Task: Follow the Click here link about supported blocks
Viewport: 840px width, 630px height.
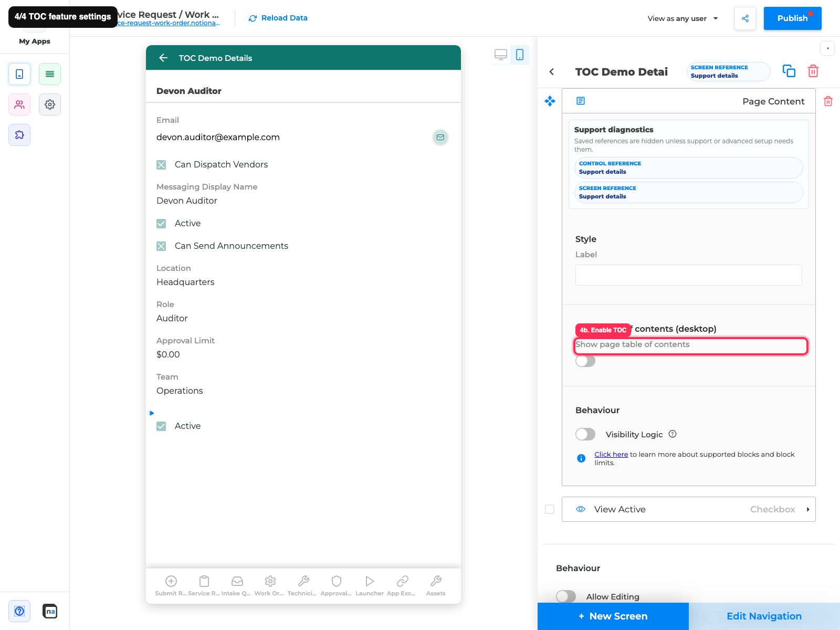Action: point(611,454)
